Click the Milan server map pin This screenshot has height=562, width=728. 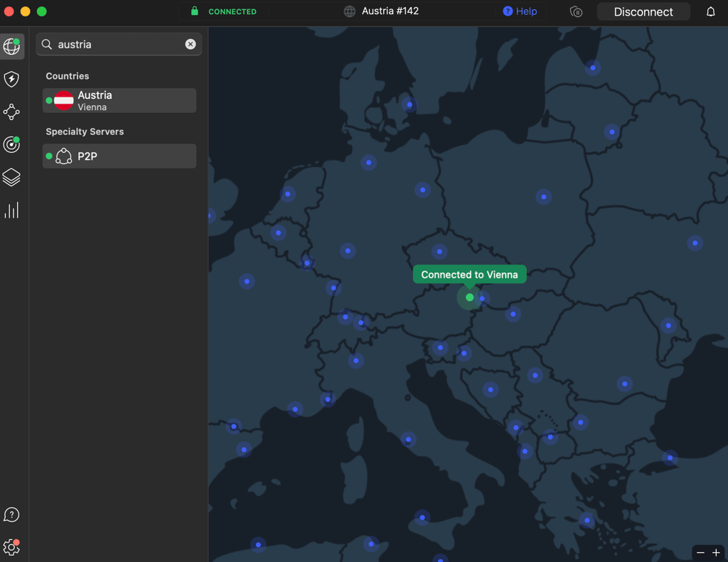coord(355,361)
